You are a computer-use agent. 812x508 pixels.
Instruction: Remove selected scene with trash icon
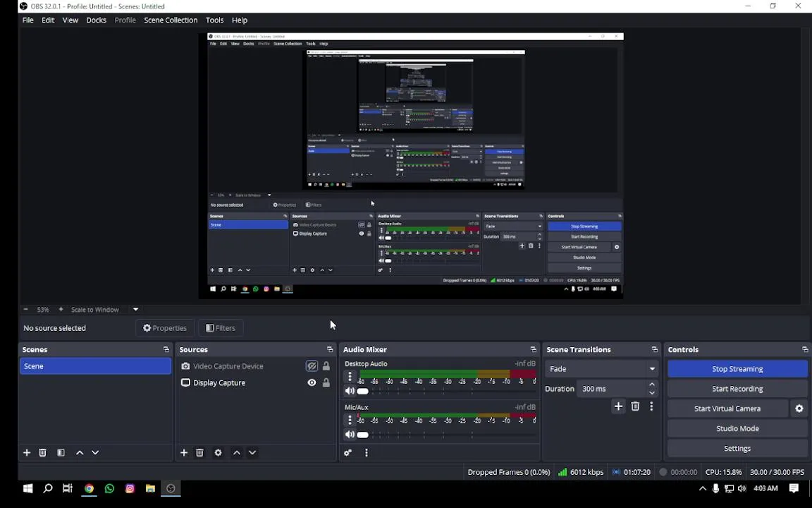pyautogui.click(x=42, y=452)
